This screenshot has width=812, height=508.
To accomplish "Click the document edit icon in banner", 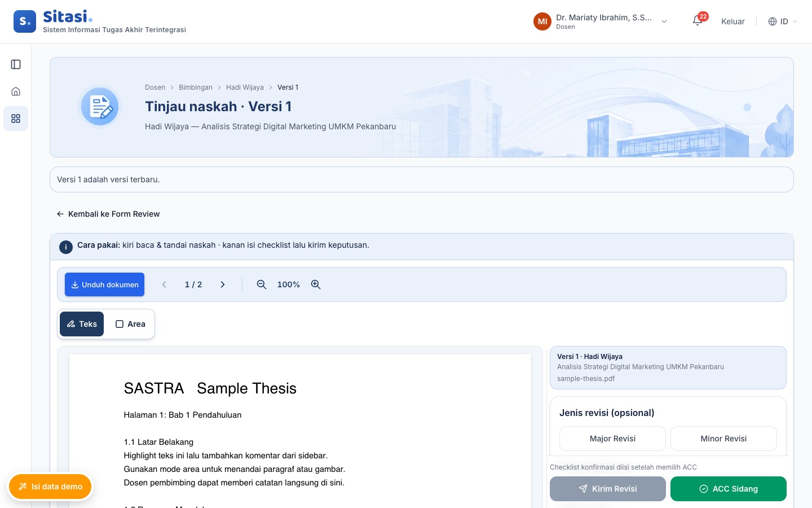I will (x=100, y=106).
